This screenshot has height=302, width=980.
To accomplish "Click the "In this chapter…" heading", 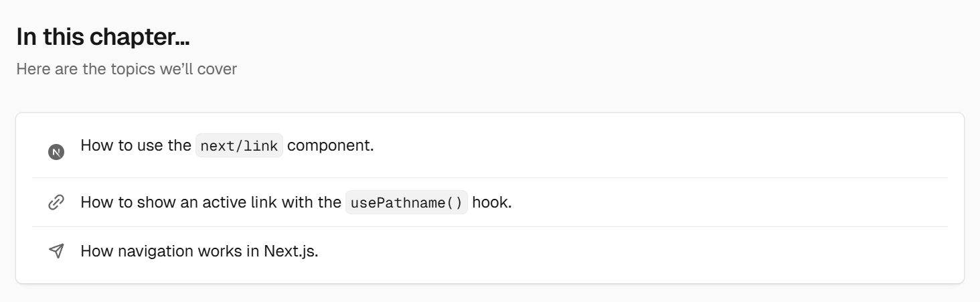I will [103, 37].
